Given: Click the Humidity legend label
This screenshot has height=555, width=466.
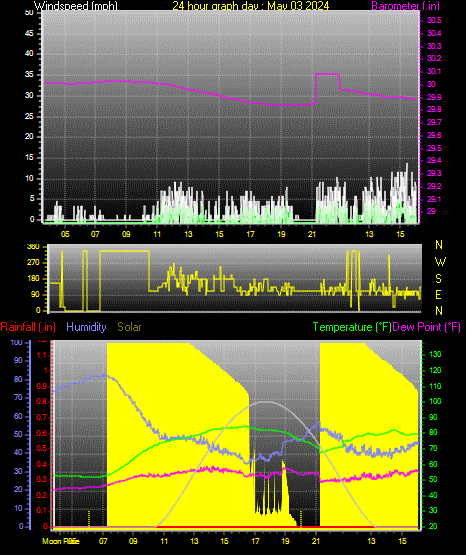Looking at the screenshot, I should coord(86,327).
